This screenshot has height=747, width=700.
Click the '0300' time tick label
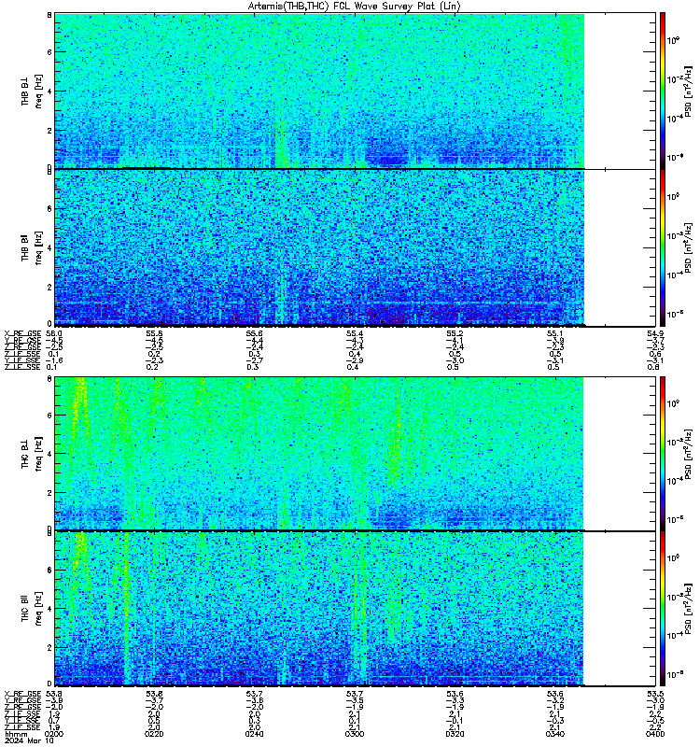pyautogui.click(x=355, y=734)
